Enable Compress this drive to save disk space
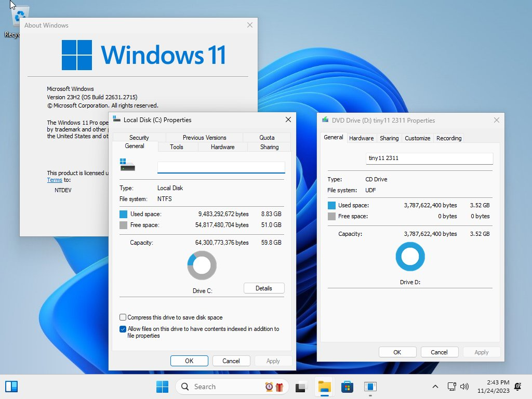The height and width of the screenshot is (399, 532). click(123, 317)
